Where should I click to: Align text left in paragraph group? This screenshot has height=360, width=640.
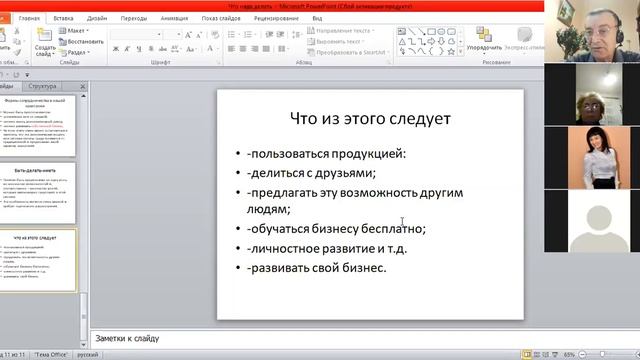click(231, 49)
